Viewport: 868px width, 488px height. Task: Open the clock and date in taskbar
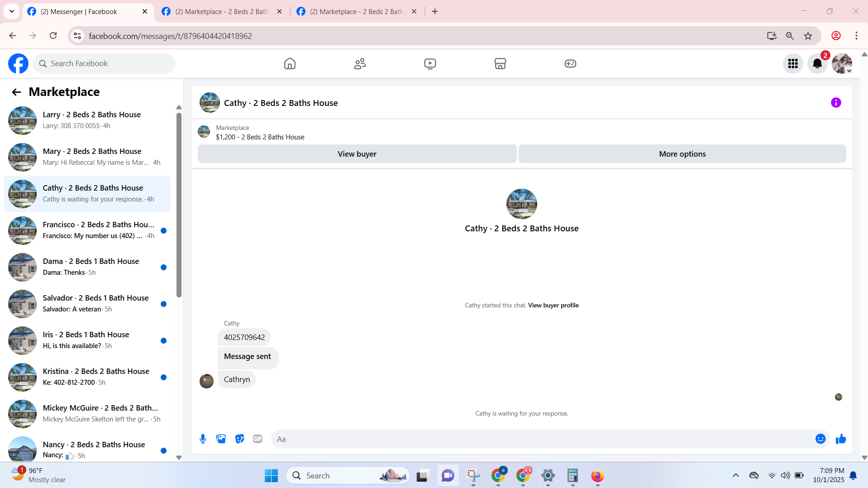[x=829, y=475]
